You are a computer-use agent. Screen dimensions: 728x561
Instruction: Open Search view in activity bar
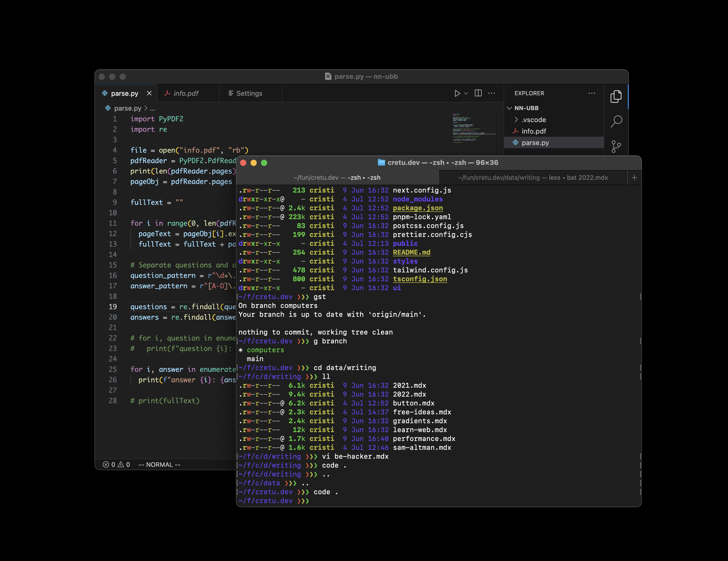(616, 121)
